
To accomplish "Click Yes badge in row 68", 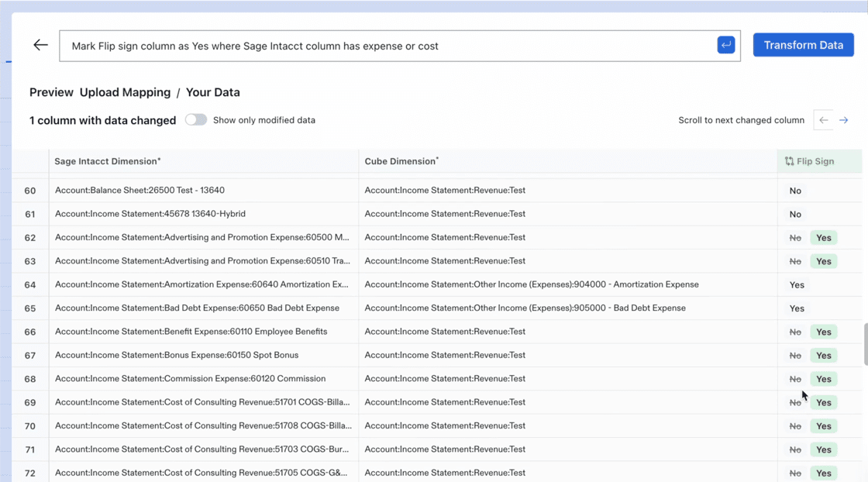I will click(824, 379).
